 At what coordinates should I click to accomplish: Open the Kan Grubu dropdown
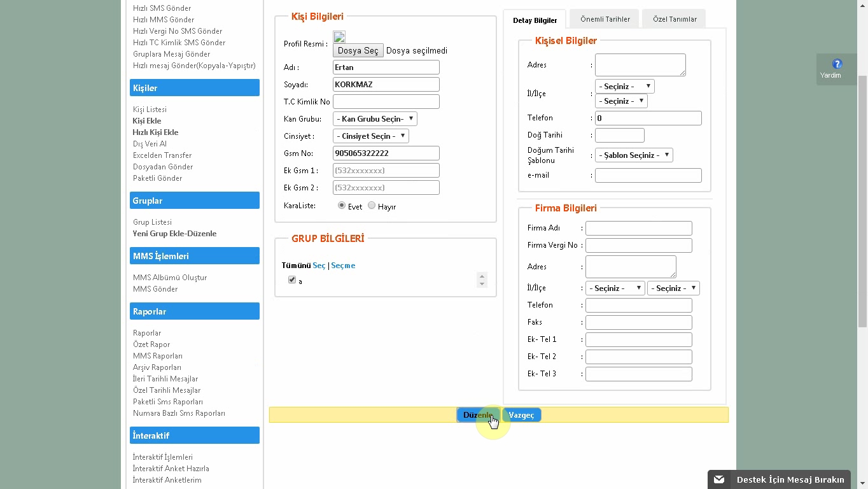[375, 118]
